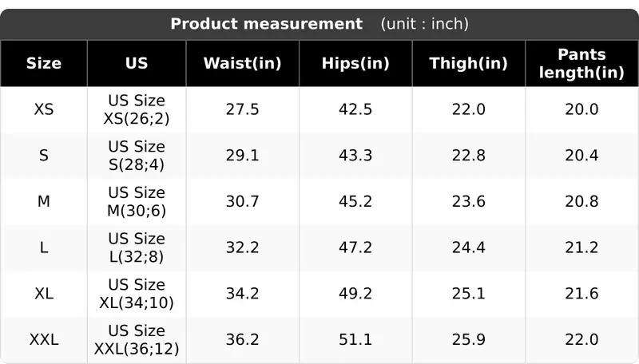Viewport: 639px width, 364px height.
Task: Click the Pants length(in) header
Action: (x=581, y=63)
